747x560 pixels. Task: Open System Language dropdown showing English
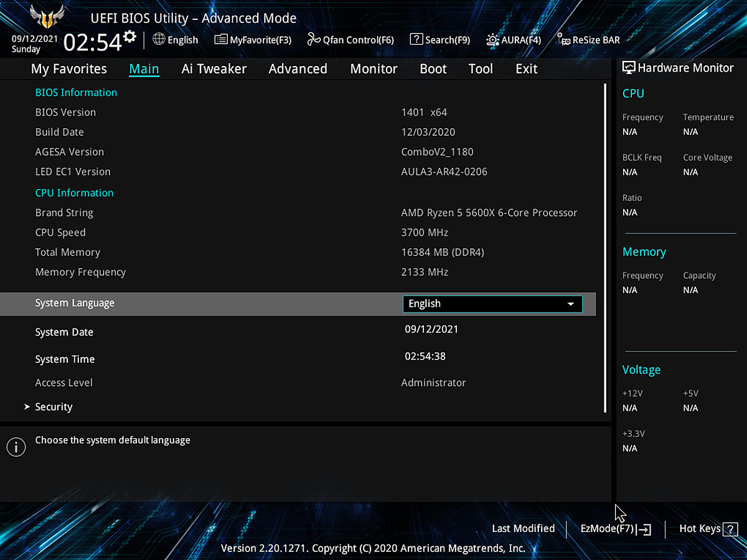coord(492,304)
